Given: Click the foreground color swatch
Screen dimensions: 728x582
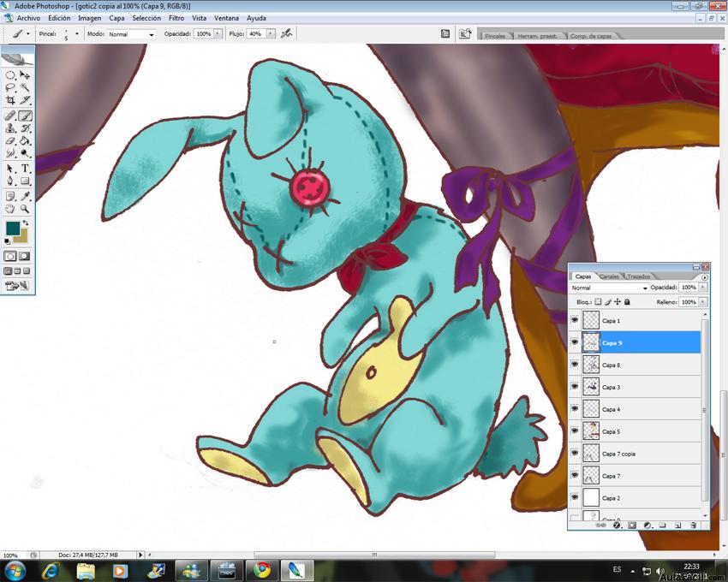Looking at the screenshot, I should point(13,229).
